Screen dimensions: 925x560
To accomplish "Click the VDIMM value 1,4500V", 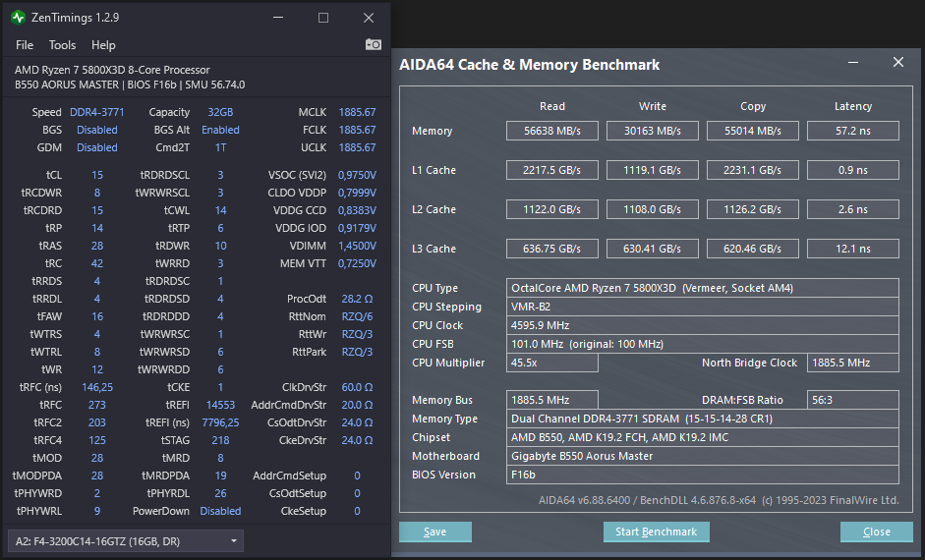I will 357,246.
